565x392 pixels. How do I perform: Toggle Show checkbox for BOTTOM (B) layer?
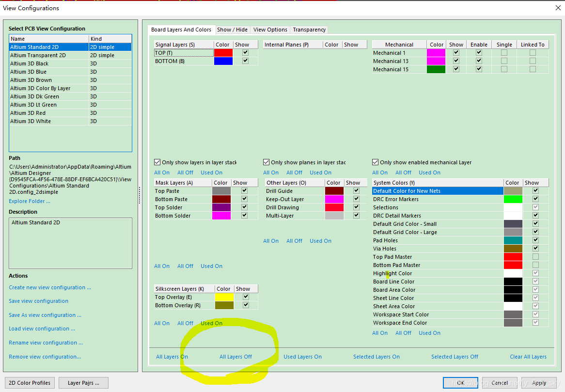tap(245, 61)
